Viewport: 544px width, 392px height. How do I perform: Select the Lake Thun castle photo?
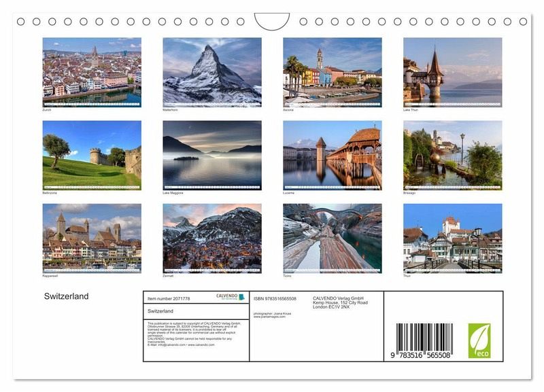tap(452, 71)
